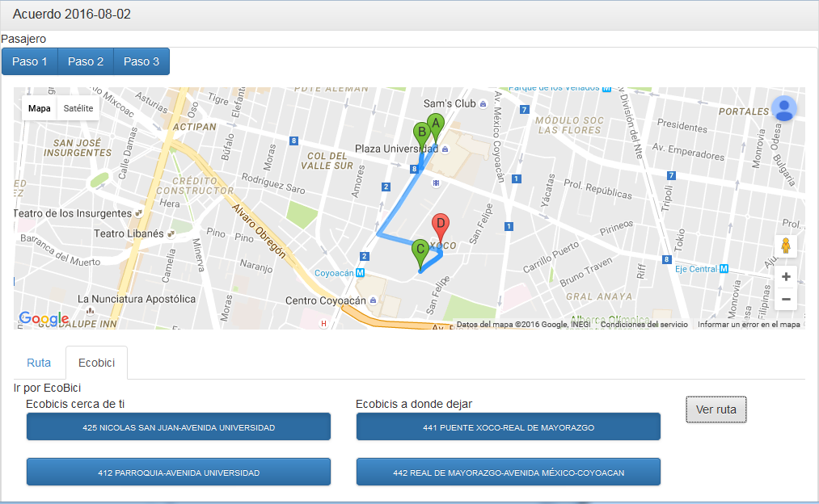The image size is (819, 504).
Task: Click Teatro de los Insurgentes icon
Action: (x=138, y=213)
